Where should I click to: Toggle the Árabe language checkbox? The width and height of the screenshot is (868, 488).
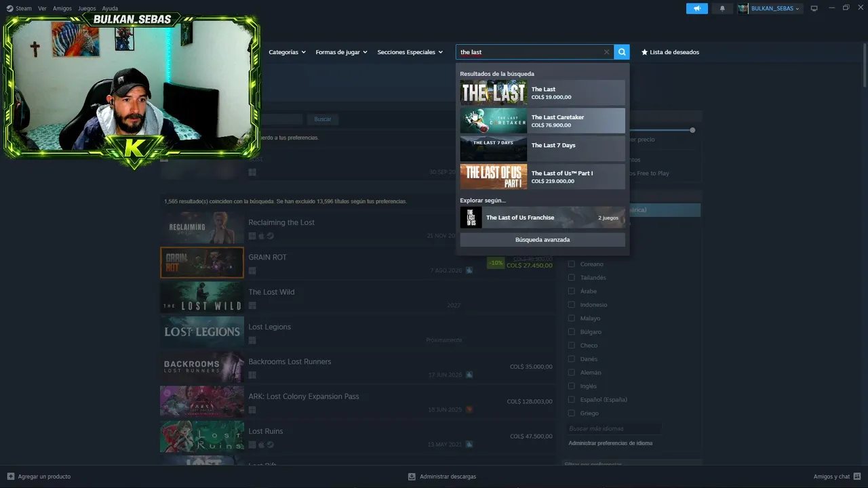(x=572, y=291)
